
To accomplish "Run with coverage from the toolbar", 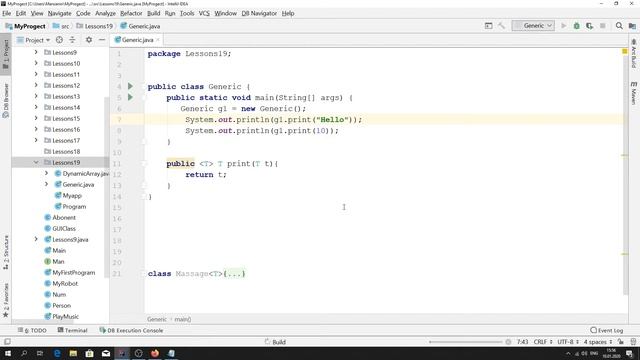I will [589, 26].
